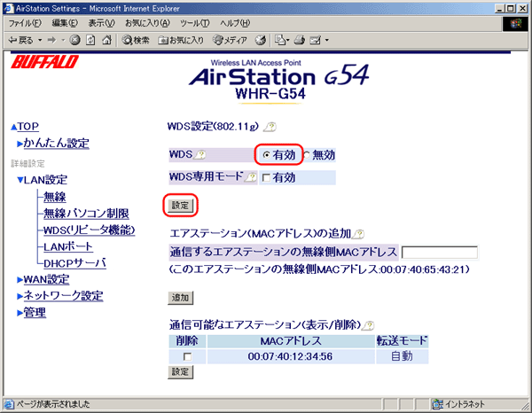
Task: Refresh the page with the refresh icon
Action: coord(90,41)
